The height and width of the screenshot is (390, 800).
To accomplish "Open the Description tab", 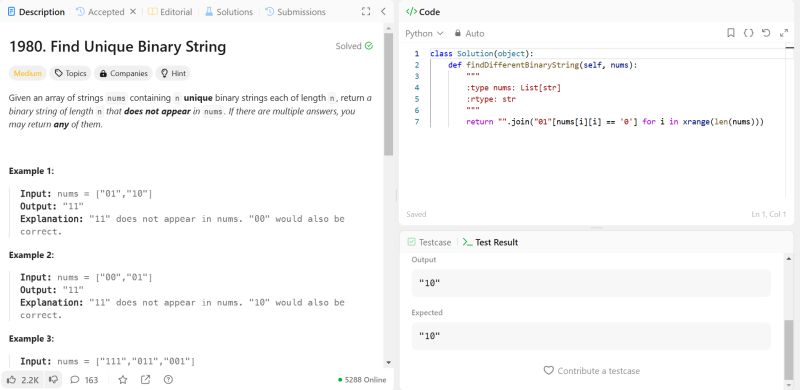I will pyautogui.click(x=36, y=12).
